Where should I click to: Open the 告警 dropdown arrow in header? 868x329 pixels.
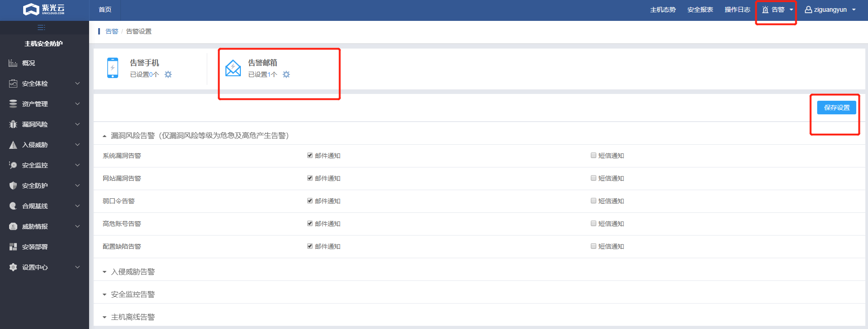coord(791,10)
